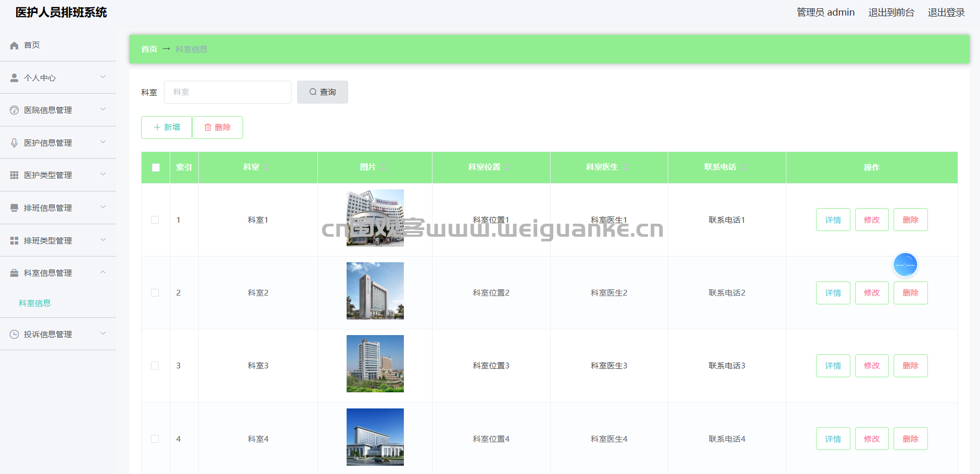
Task: Open 详情 for row 科室1
Action: [x=833, y=220]
